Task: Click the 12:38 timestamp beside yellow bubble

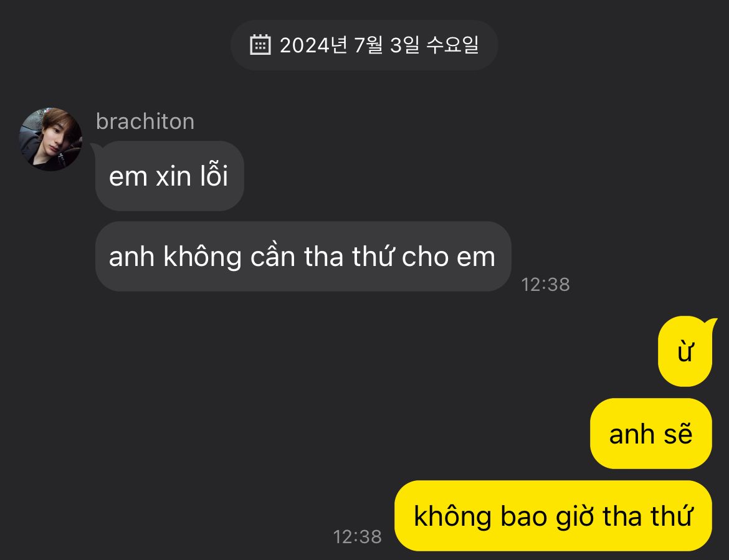Action: tap(358, 537)
